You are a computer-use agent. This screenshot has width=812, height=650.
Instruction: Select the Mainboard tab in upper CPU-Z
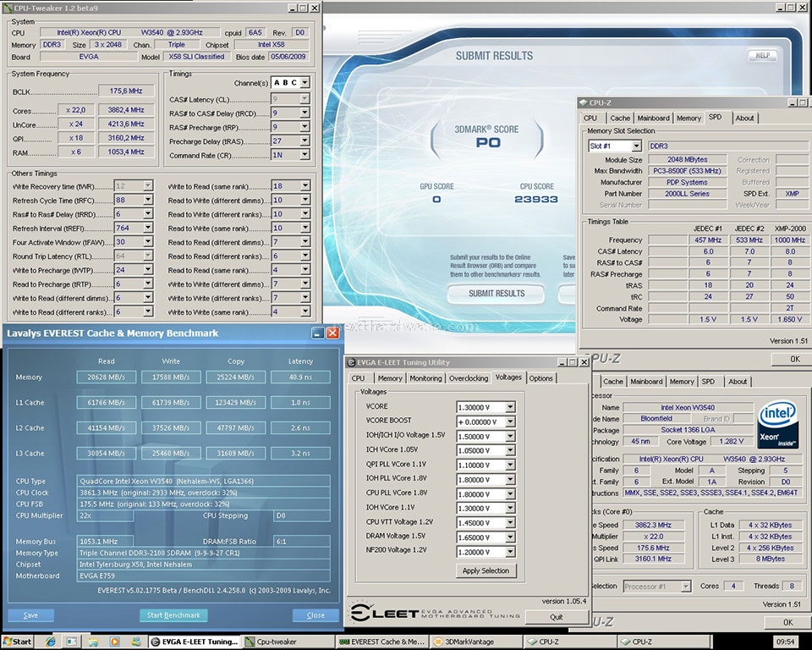[653, 118]
